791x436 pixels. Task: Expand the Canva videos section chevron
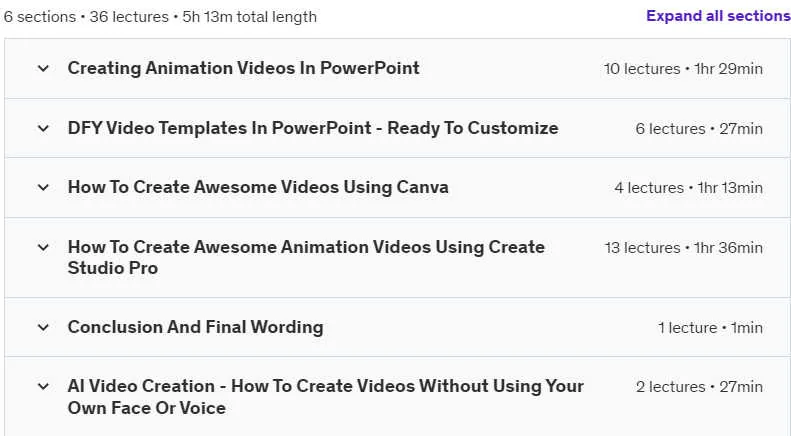click(43, 187)
